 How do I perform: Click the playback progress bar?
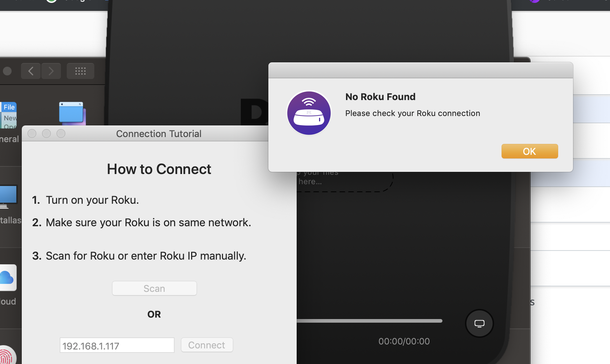370,321
